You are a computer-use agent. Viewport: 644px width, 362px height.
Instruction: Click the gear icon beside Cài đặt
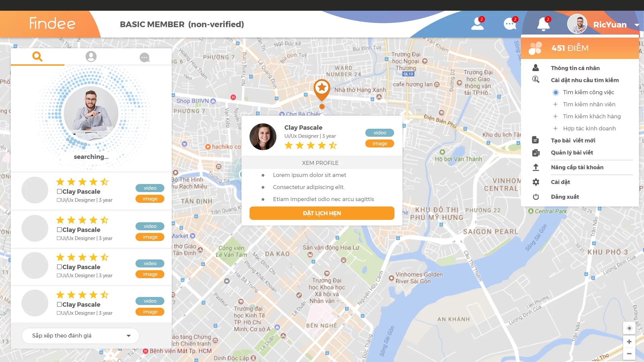click(536, 182)
